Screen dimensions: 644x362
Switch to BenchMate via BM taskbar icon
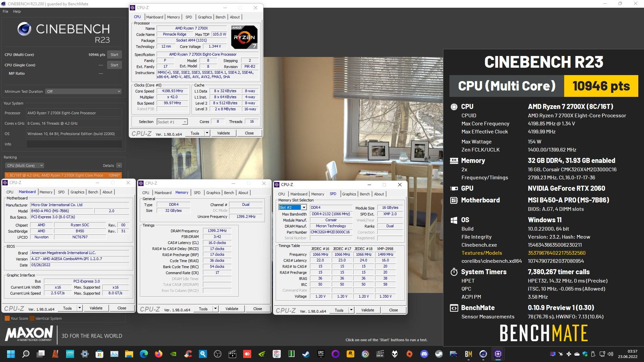click(469, 354)
